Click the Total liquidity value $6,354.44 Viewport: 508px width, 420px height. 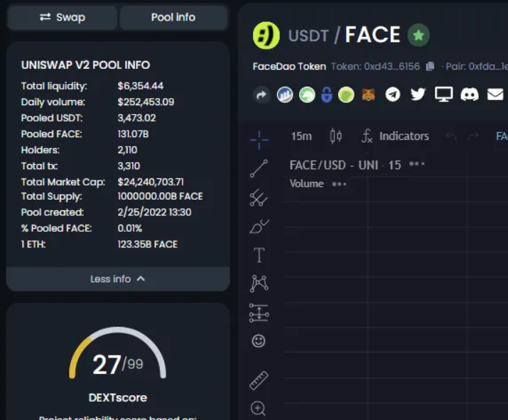140,86
